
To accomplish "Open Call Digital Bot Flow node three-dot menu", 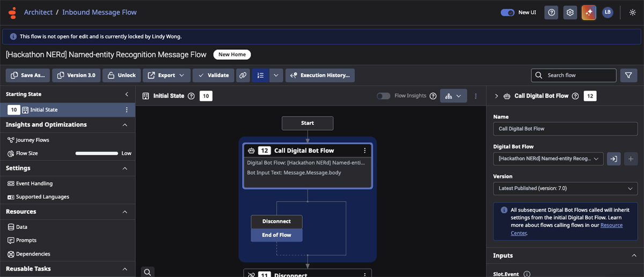I will [x=365, y=151].
